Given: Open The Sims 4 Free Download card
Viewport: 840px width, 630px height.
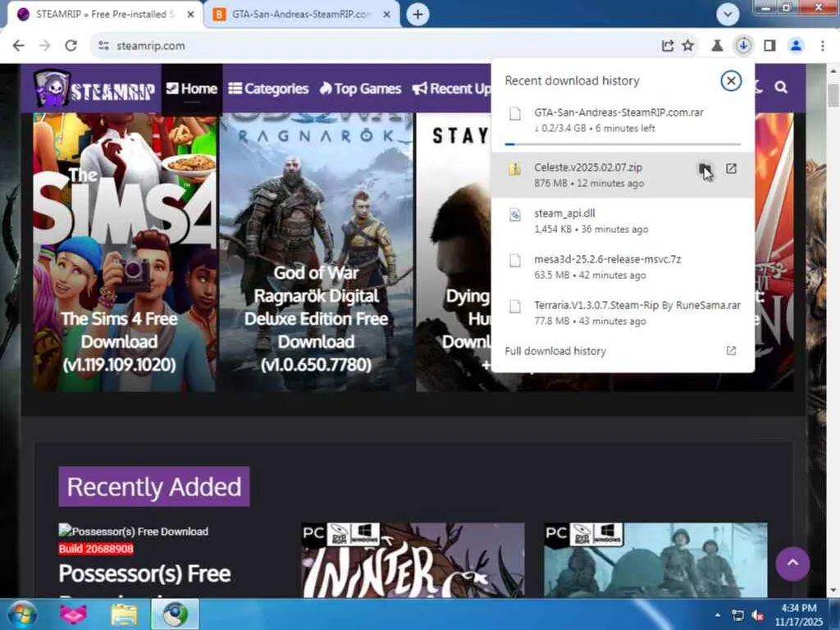Looking at the screenshot, I should pyautogui.click(x=125, y=252).
